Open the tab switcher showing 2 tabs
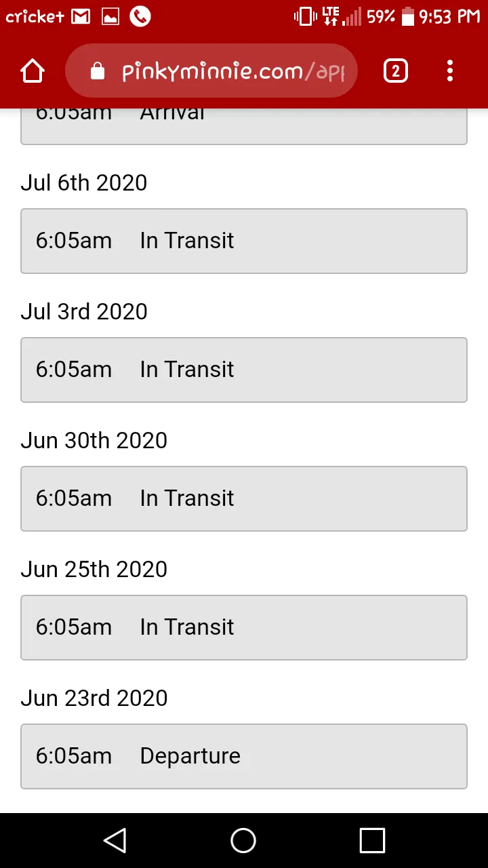The height and width of the screenshot is (868, 488). click(x=396, y=71)
